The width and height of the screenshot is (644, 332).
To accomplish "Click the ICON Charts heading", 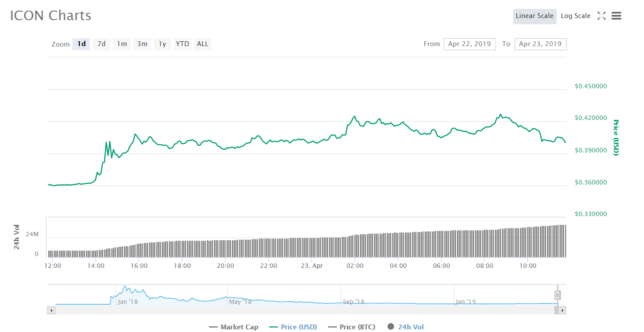I will (51, 15).
